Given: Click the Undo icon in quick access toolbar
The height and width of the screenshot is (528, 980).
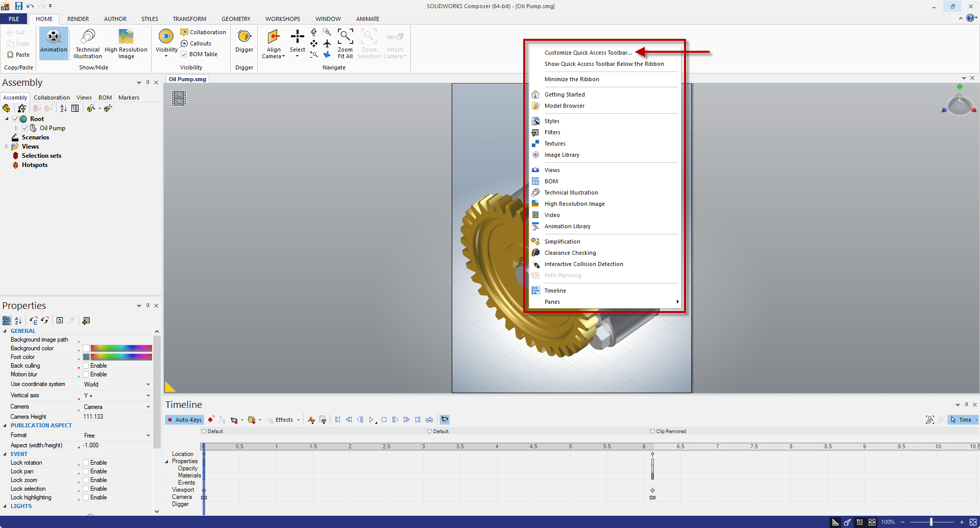Looking at the screenshot, I should (30, 6).
